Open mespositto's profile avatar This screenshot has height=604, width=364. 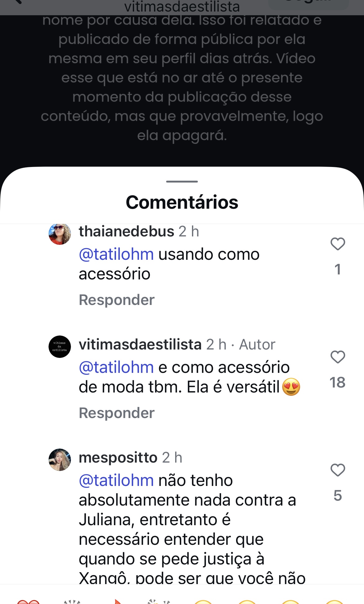click(x=60, y=459)
